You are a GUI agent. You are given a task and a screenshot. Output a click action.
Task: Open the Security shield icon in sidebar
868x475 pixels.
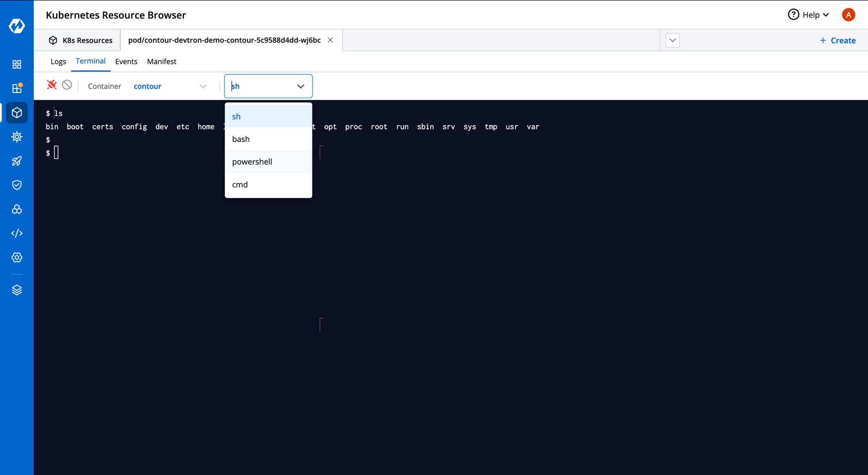pos(16,185)
